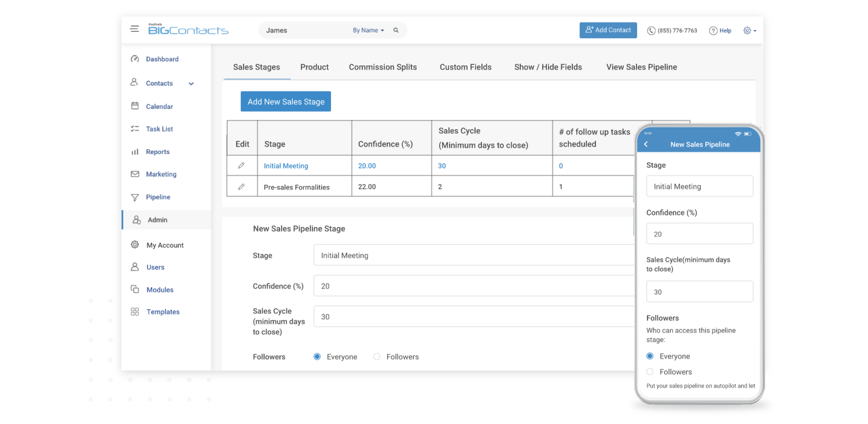Open the Commission Splits tab
Screen dimensions: 868x424
tap(383, 67)
